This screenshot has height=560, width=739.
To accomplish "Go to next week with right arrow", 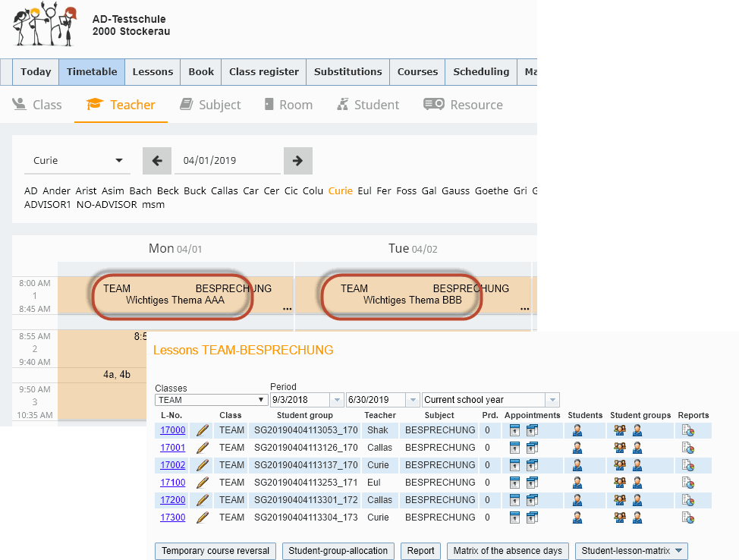I will [x=298, y=161].
